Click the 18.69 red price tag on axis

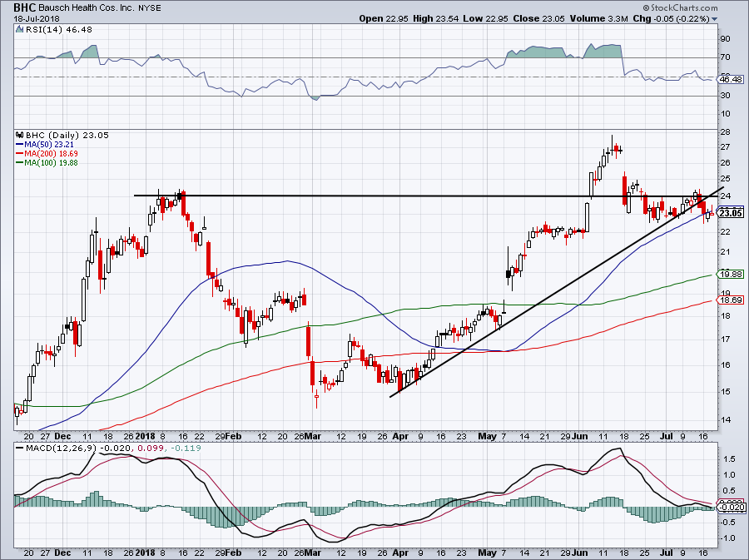tap(731, 300)
